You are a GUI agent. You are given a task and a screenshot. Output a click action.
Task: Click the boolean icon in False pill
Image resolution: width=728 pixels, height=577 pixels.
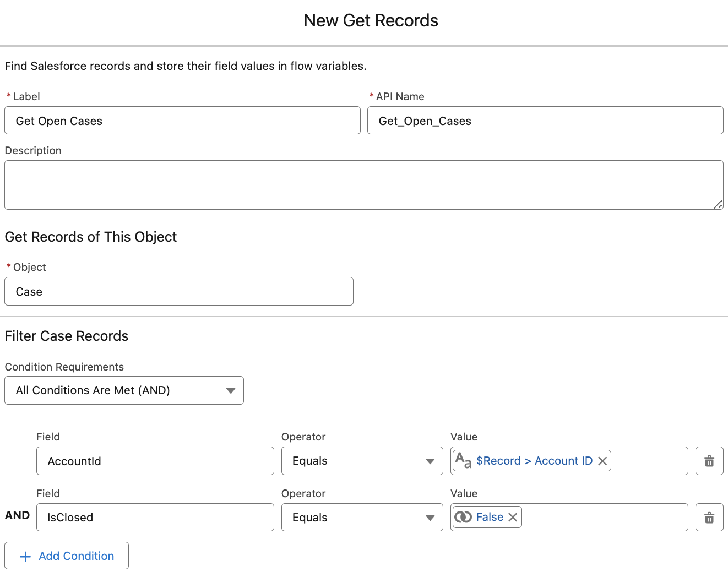tap(463, 517)
